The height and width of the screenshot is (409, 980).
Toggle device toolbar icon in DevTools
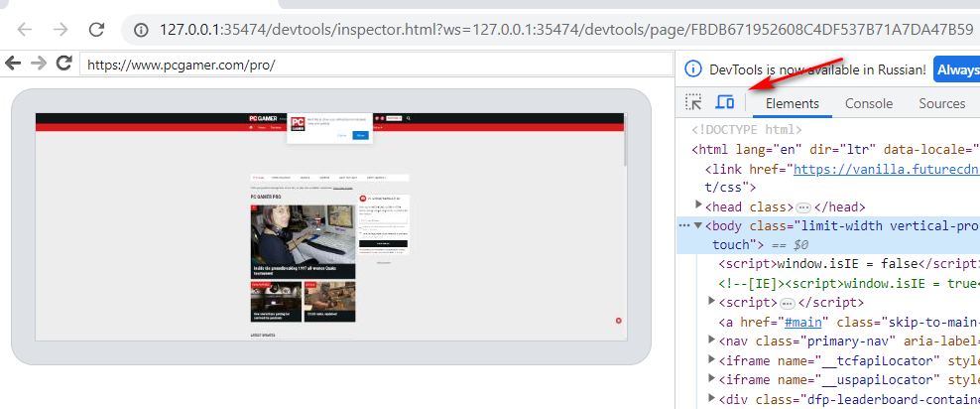pyautogui.click(x=725, y=102)
